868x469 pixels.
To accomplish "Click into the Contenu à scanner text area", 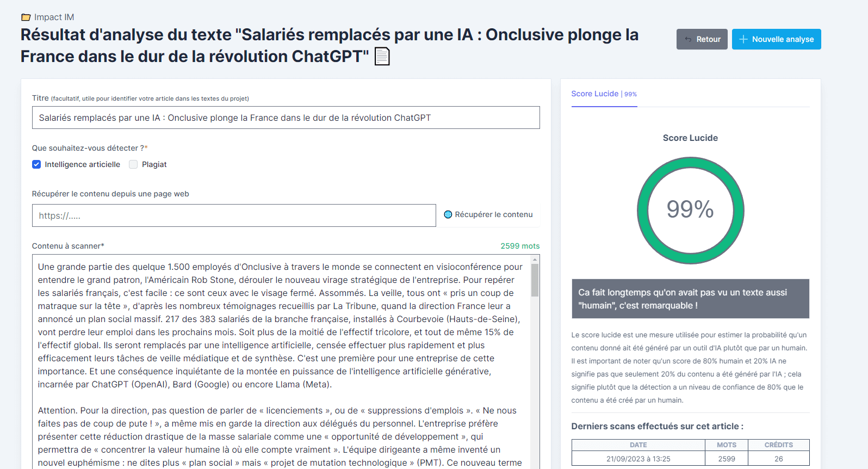I will tap(281, 362).
